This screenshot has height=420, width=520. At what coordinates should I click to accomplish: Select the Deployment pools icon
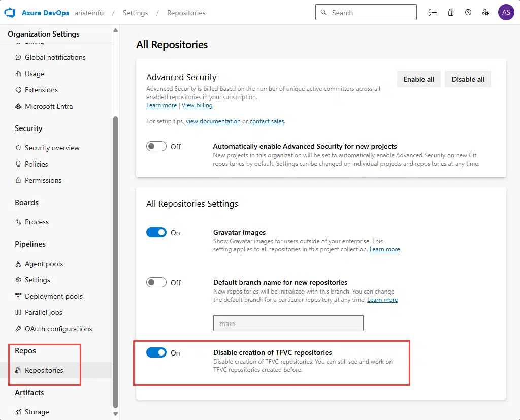(x=18, y=296)
